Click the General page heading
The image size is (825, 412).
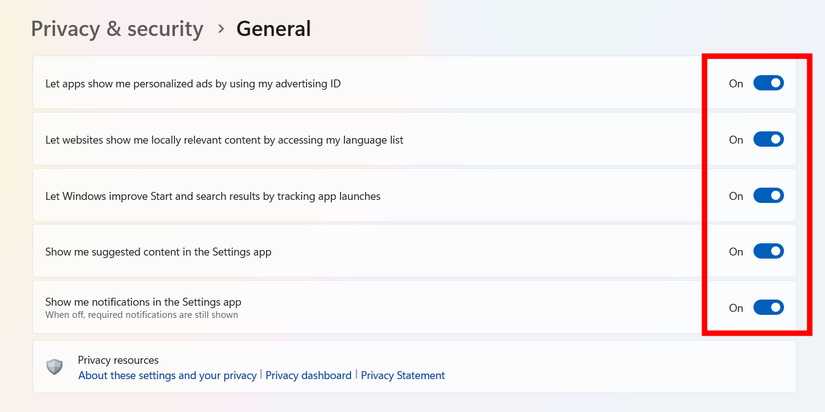pos(273,29)
